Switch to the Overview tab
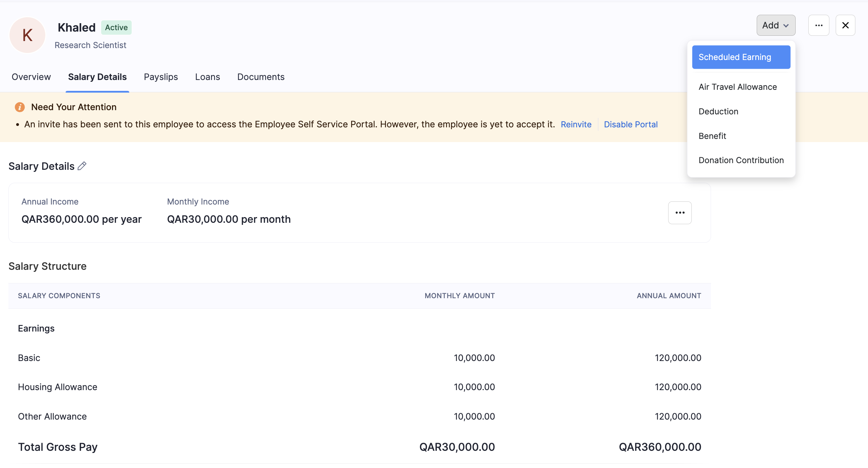The height and width of the screenshot is (468, 868). pos(31,76)
